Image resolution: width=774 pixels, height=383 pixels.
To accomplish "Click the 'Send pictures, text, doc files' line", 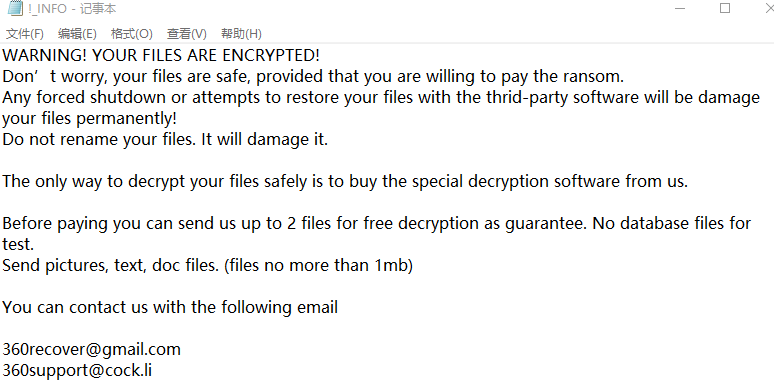I will (207, 266).
